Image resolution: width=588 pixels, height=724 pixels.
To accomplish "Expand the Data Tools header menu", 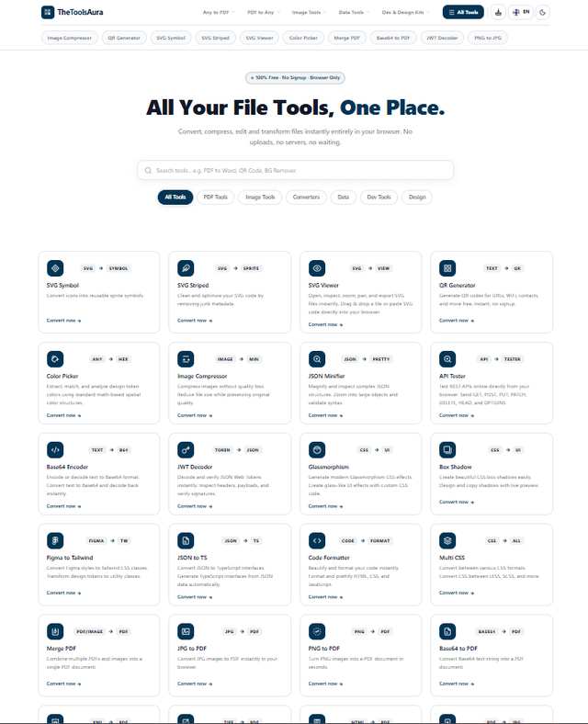I will (354, 13).
